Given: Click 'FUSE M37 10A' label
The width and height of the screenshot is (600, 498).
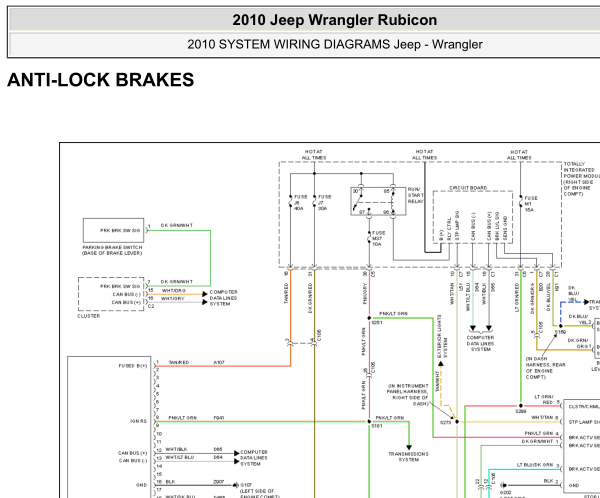Looking at the screenshot, I should click(378, 238).
